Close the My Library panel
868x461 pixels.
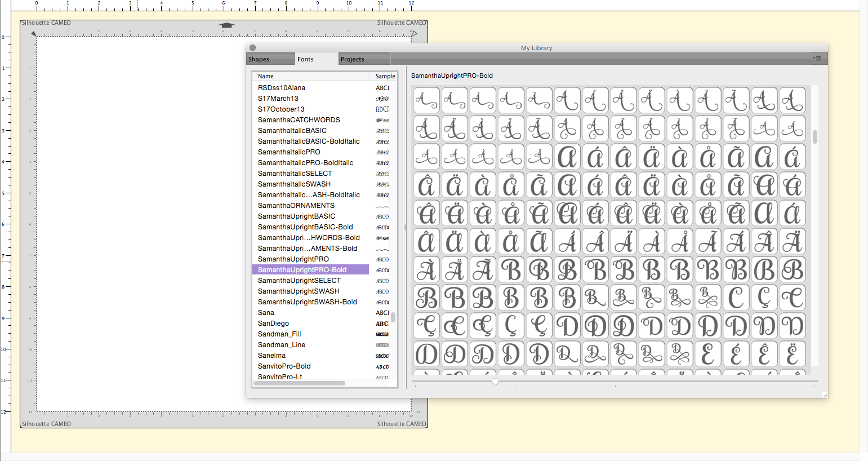click(253, 48)
